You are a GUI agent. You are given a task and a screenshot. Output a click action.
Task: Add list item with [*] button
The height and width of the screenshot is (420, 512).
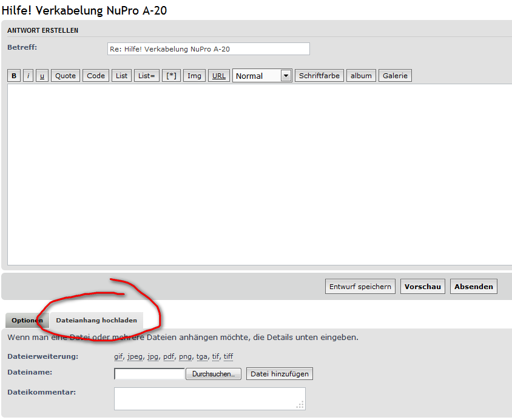[x=172, y=76]
